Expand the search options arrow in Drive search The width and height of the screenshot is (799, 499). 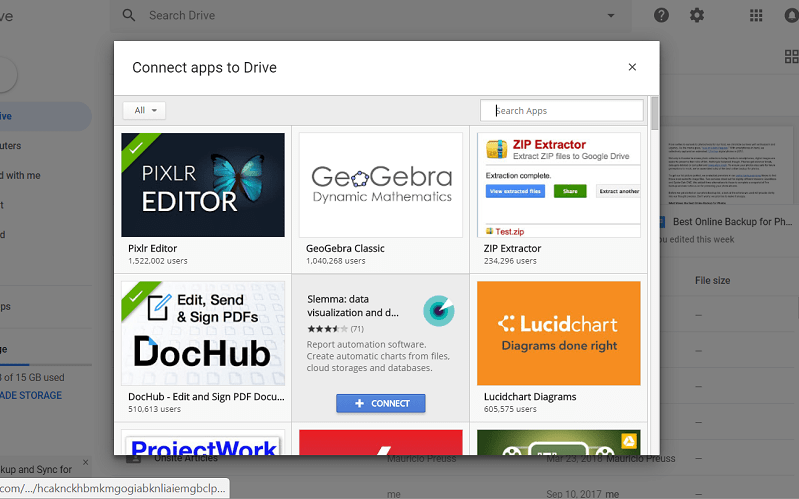pos(610,15)
